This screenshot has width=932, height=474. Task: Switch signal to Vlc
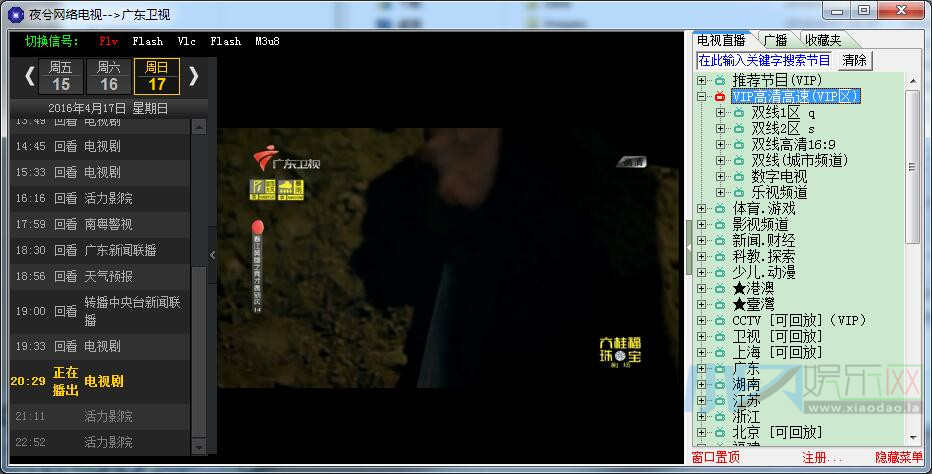point(186,41)
